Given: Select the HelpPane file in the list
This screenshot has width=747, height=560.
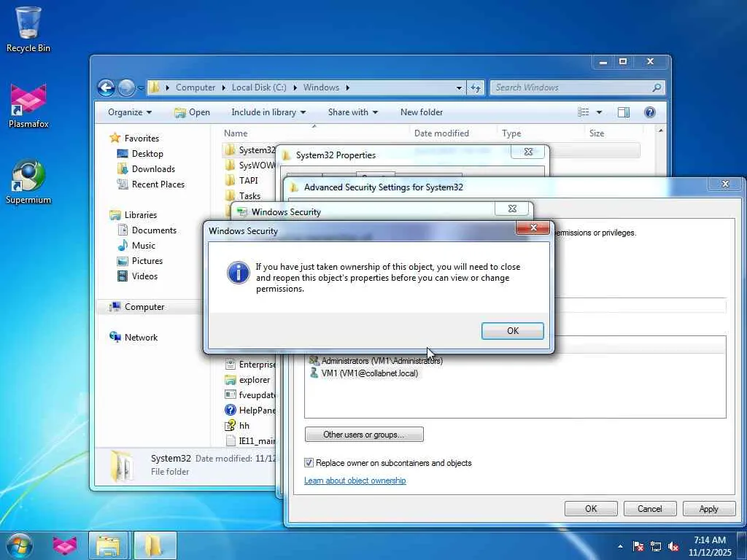Looking at the screenshot, I should tap(258, 411).
